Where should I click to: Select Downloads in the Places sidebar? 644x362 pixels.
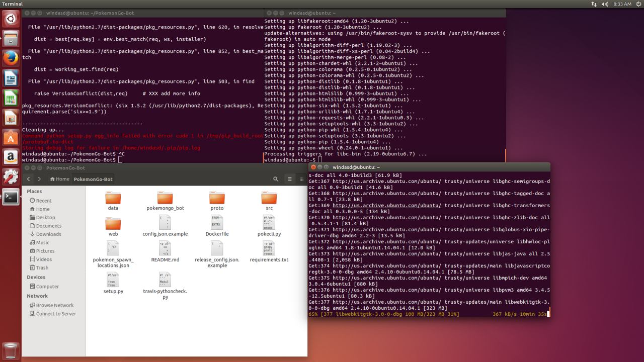48,234
